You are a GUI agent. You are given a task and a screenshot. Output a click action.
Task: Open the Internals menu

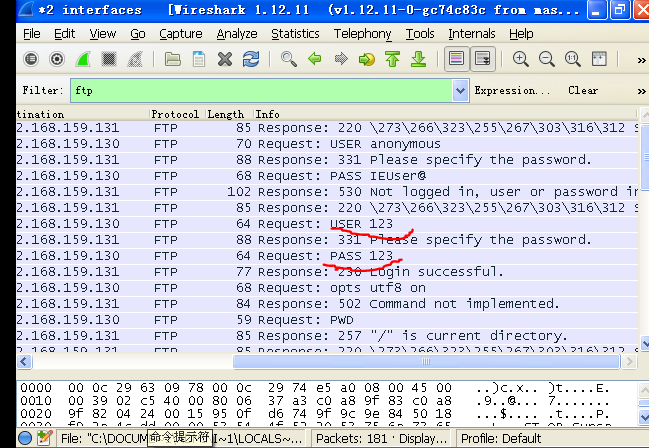472,34
